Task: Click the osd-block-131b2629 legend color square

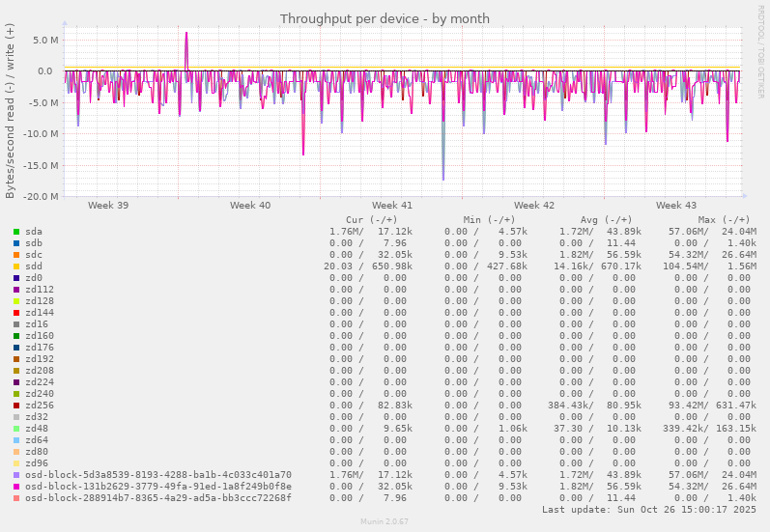Action: (16, 487)
